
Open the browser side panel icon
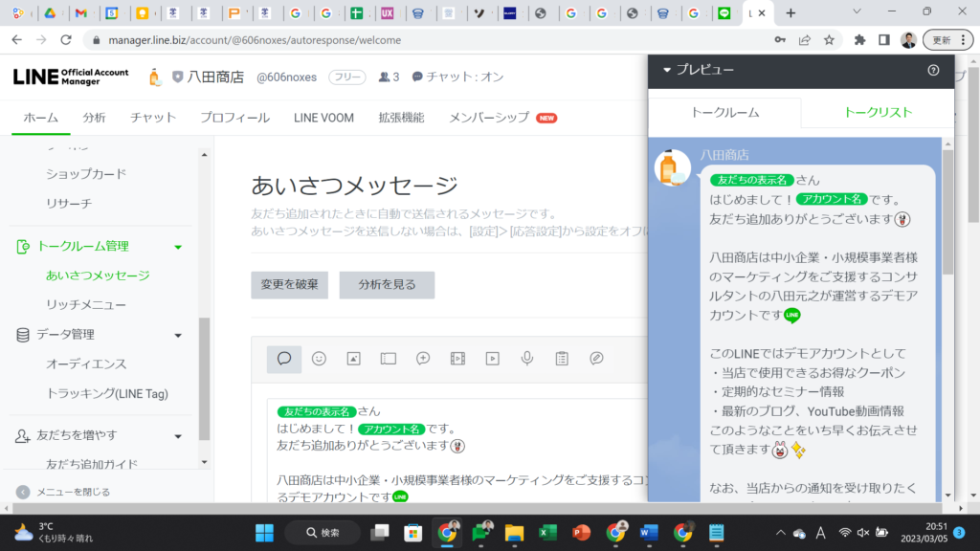click(x=883, y=40)
